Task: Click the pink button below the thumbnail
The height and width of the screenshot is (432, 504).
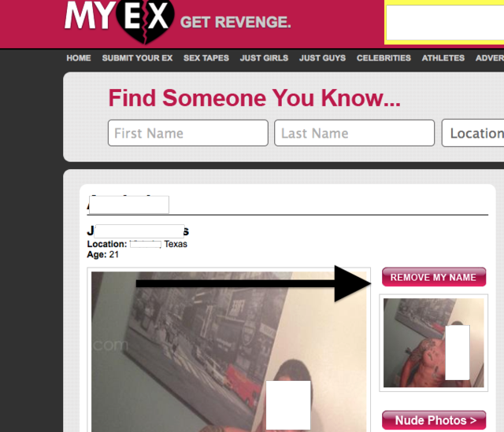Action: [x=434, y=419]
